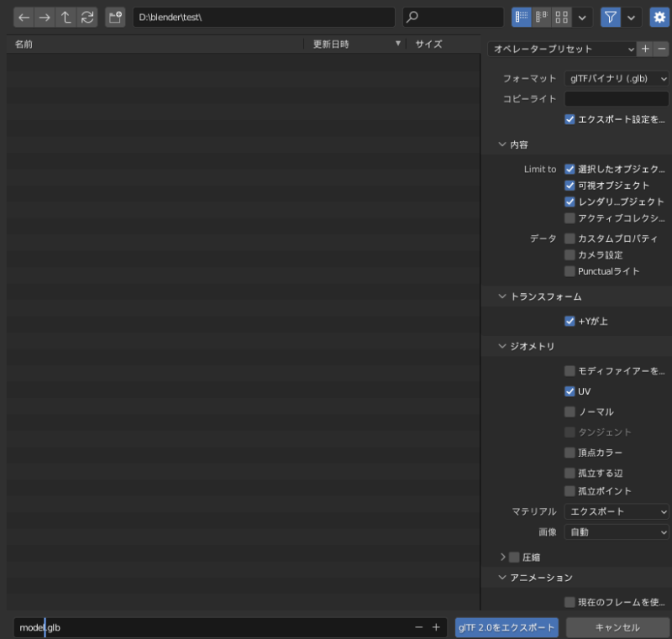Remove operator preset with minus

[x=662, y=49]
